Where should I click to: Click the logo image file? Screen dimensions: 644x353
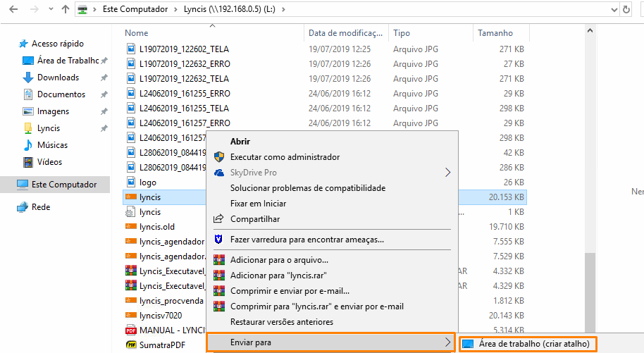click(148, 182)
